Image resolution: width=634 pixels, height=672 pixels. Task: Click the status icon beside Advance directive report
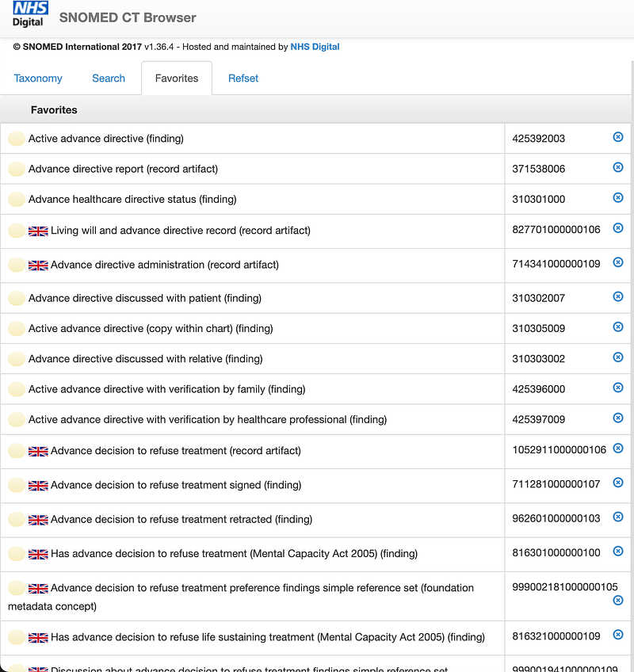[x=16, y=168]
